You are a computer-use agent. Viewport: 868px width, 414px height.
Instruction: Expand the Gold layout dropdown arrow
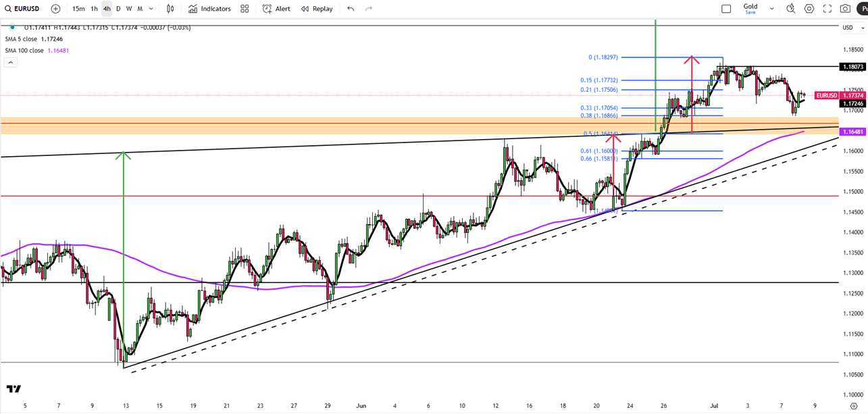click(771, 9)
